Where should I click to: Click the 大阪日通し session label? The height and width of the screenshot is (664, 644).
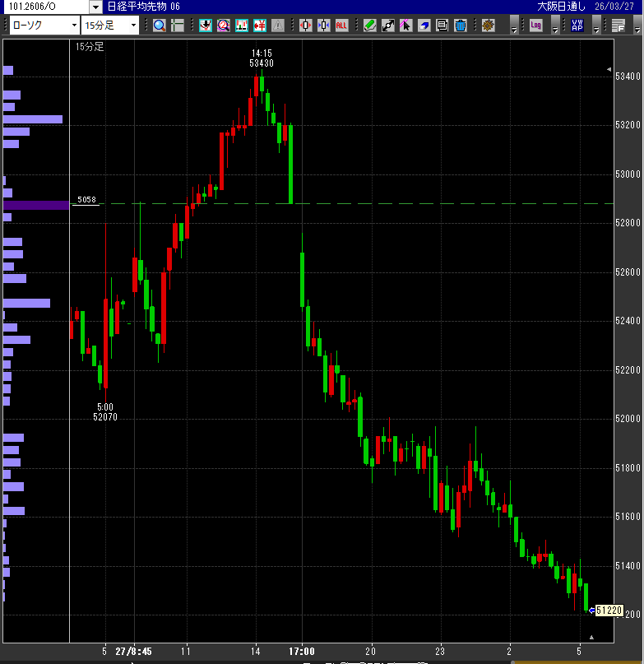click(x=562, y=7)
